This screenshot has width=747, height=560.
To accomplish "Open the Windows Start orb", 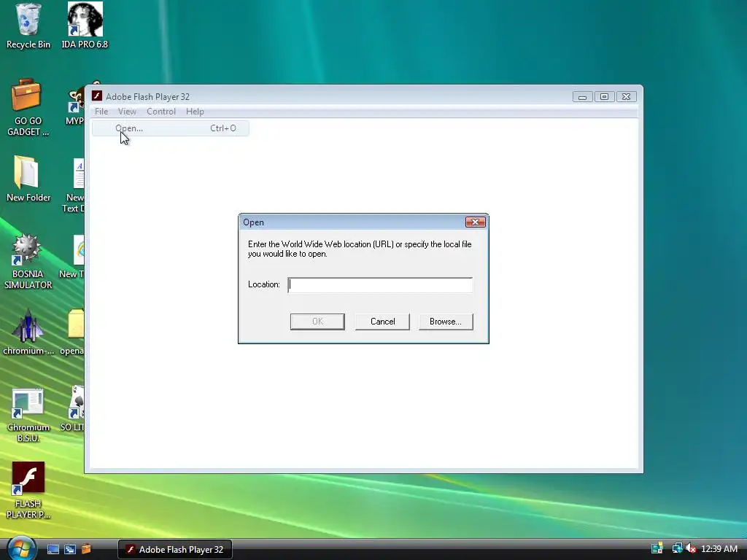I will pyautogui.click(x=21, y=548).
